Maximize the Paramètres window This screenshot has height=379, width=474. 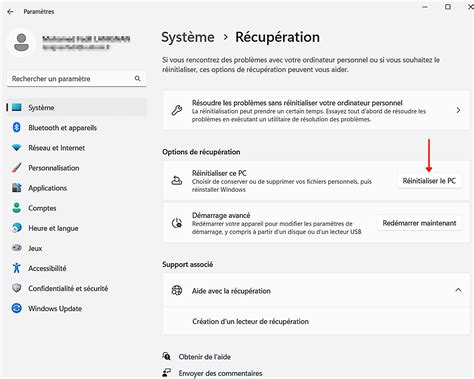tap(448, 7)
